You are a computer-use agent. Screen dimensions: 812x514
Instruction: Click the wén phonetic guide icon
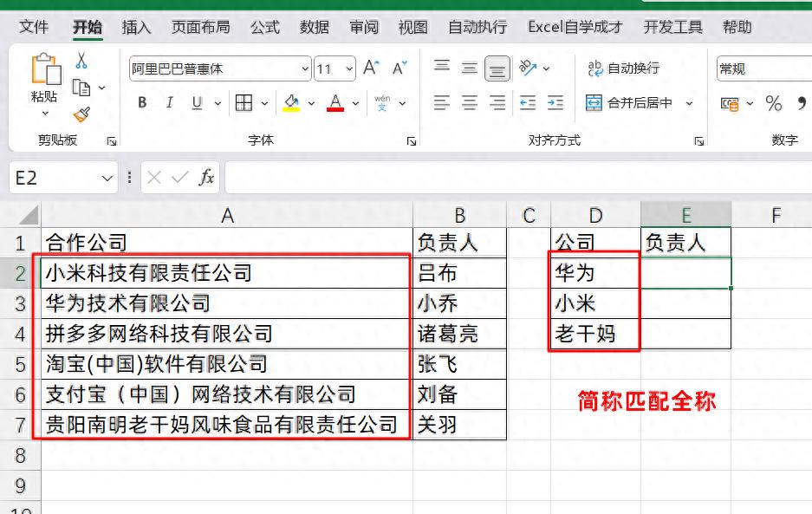tap(382, 102)
